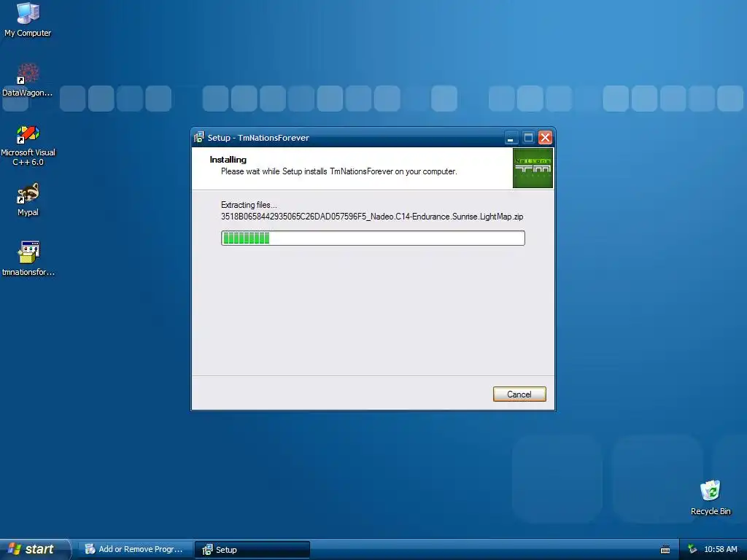Select the tmnationsforever installer icon
This screenshot has width=747, height=560.
coord(28,259)
